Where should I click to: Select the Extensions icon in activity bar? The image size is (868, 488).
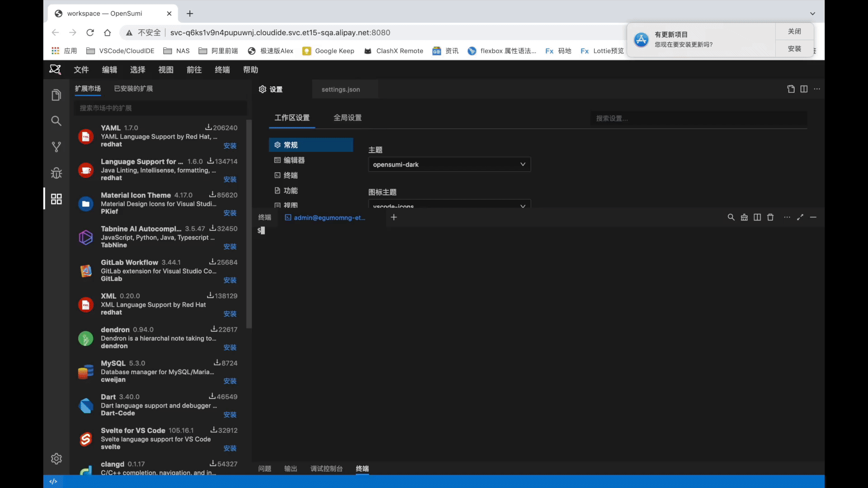click(x=56, y=199)
